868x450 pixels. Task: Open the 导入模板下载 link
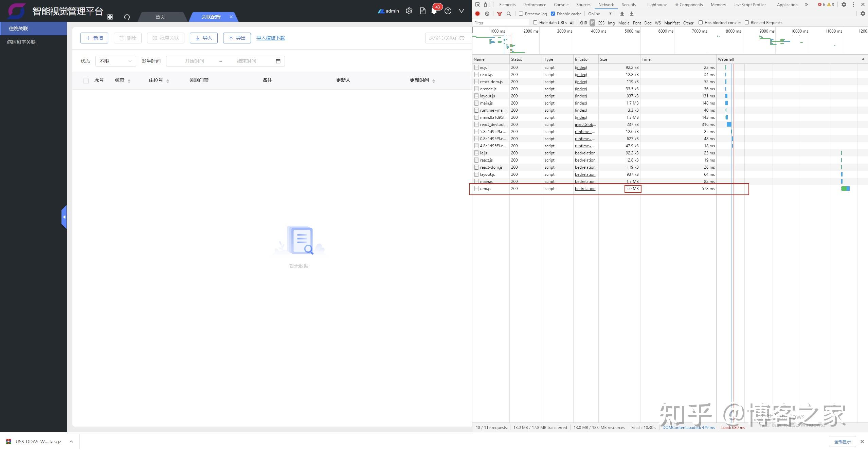(270, 38)
